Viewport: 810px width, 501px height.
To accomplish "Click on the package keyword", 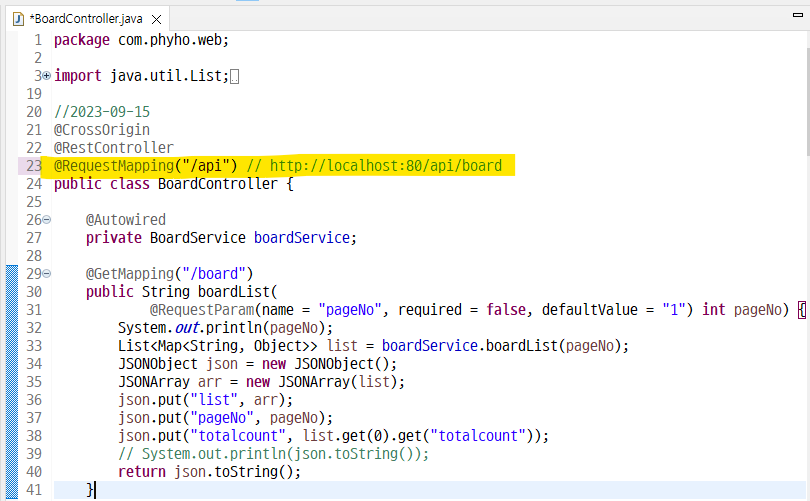I will [x=82, y=40].
